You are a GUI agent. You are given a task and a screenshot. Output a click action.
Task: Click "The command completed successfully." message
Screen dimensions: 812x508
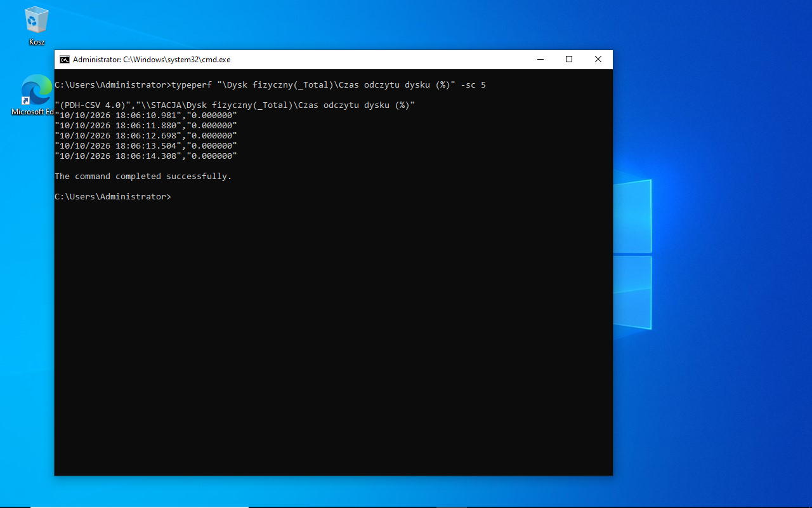pyautogui.click(x=143, y=176)
